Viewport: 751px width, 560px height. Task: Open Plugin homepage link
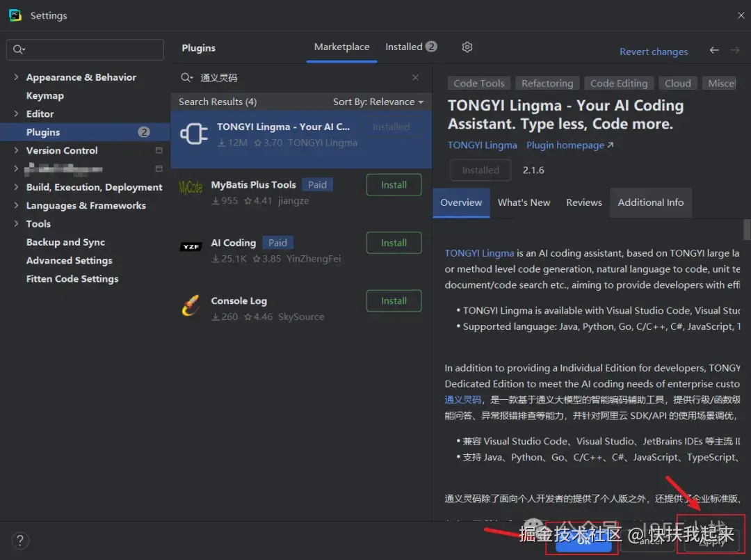(x=570, y=145)
